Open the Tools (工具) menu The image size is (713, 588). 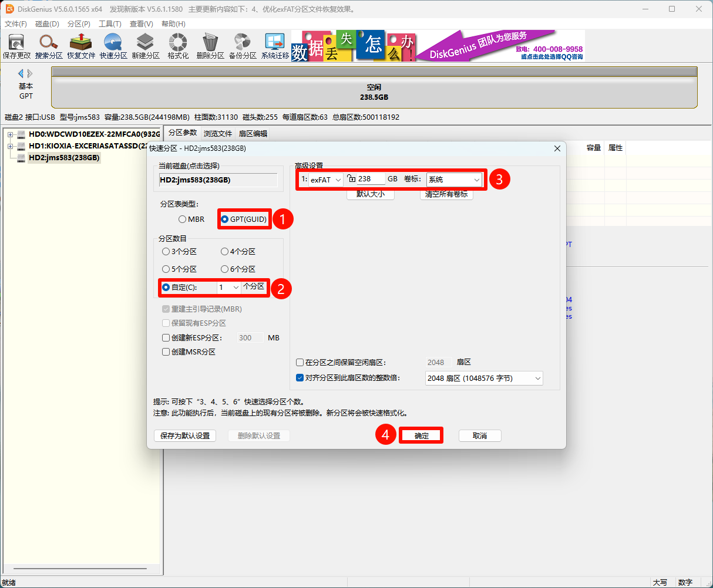pos(109,24)
